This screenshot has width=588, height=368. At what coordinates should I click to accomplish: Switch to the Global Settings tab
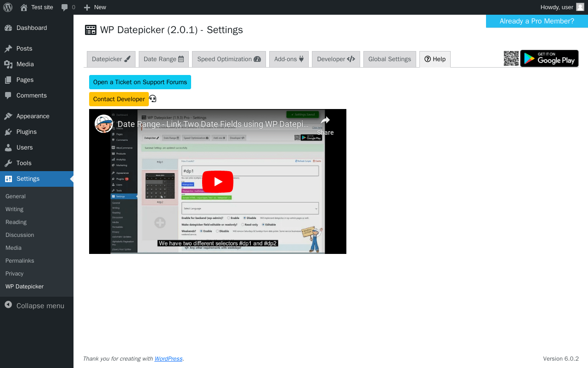(x=390, y=59)
